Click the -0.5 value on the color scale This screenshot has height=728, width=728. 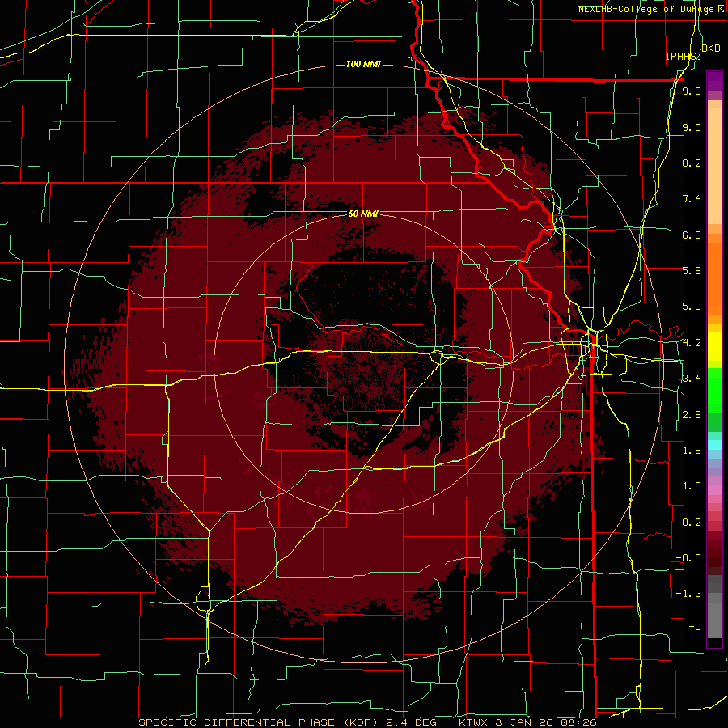click(x=688, y=558)
